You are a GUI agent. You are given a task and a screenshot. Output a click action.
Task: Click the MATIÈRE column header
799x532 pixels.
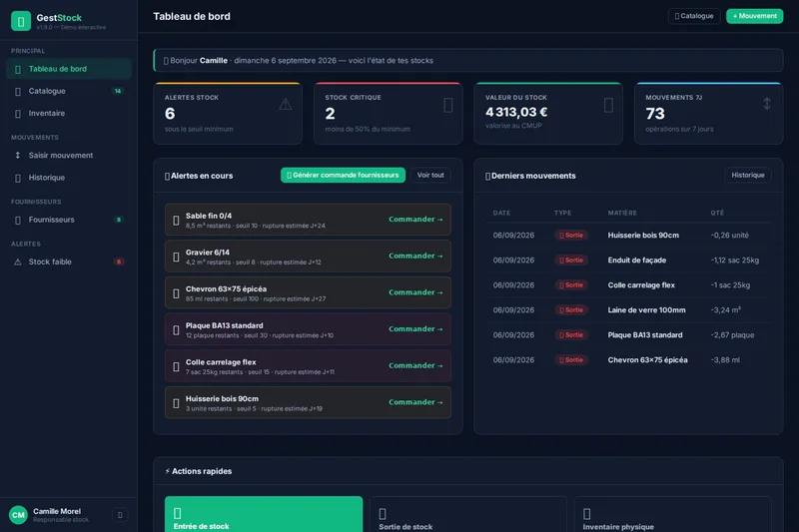click(622, 213)
